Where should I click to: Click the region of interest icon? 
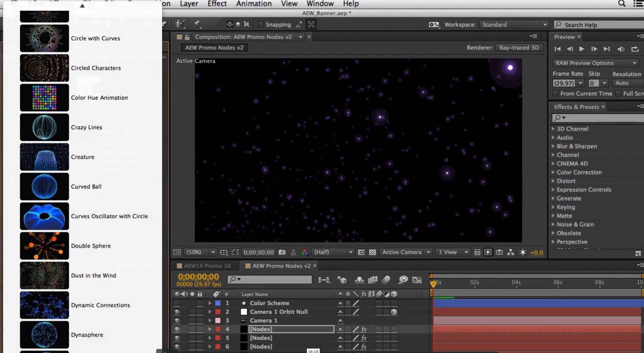pyautogui.click(x=362, y=252)
